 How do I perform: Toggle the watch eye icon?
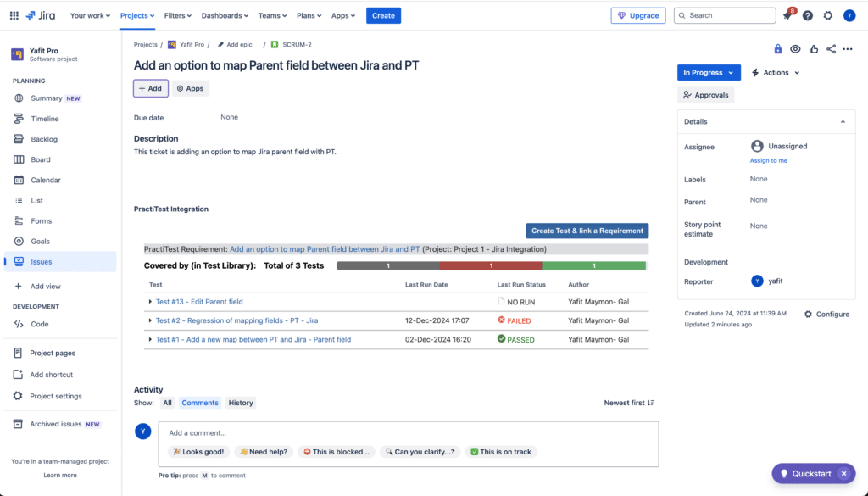click(795, 49)
